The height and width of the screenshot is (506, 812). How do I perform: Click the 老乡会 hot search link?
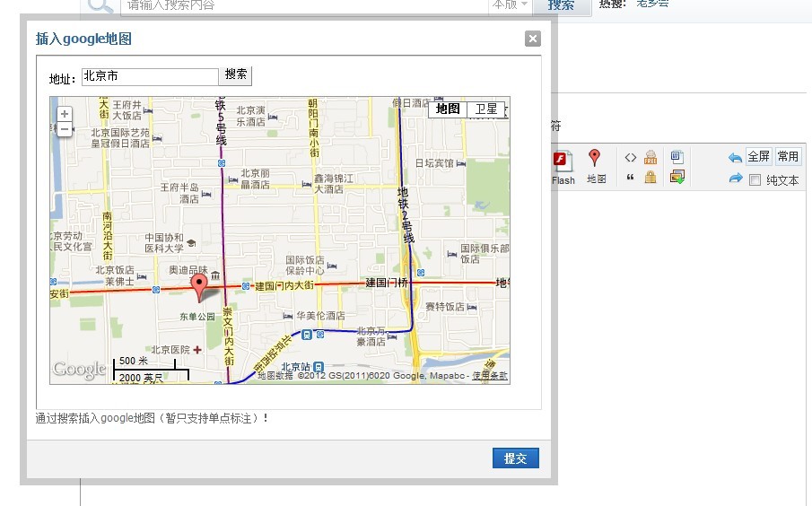pyautogui.click(x=652, y=4)
